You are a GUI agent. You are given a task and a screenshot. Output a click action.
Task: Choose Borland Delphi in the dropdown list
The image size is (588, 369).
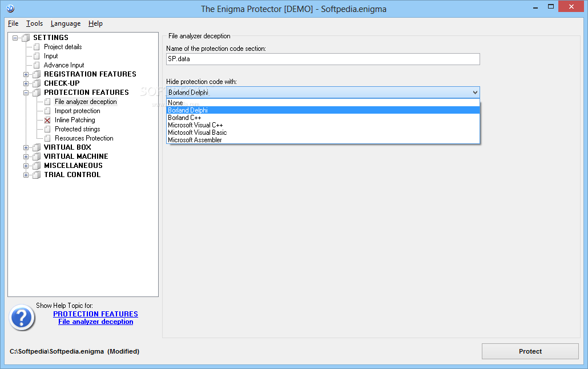click(323, 110)
